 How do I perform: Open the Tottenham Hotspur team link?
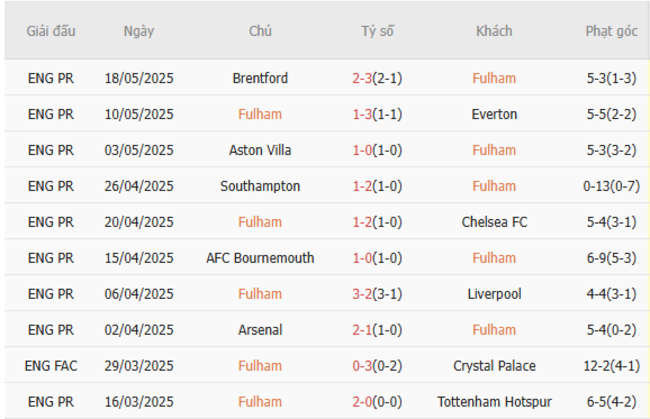tap(494, 402)
